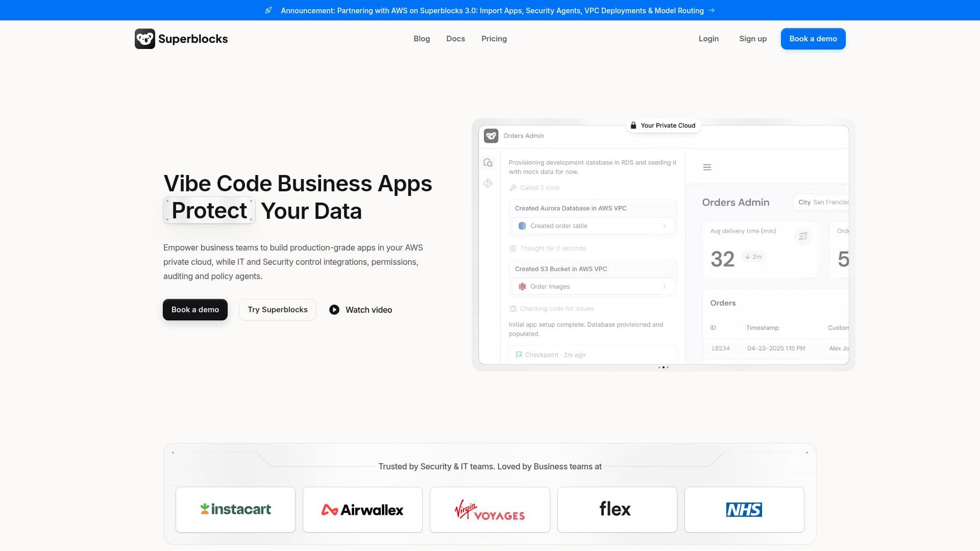Select the carousel pagination dots below the demo
Viewport: 980px width, 551px height.
[663, 367]
